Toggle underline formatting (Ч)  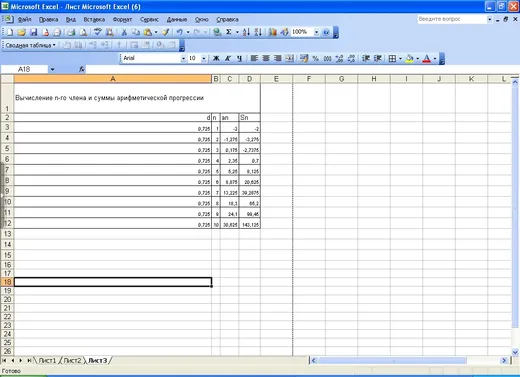click(x=239, y=58)
